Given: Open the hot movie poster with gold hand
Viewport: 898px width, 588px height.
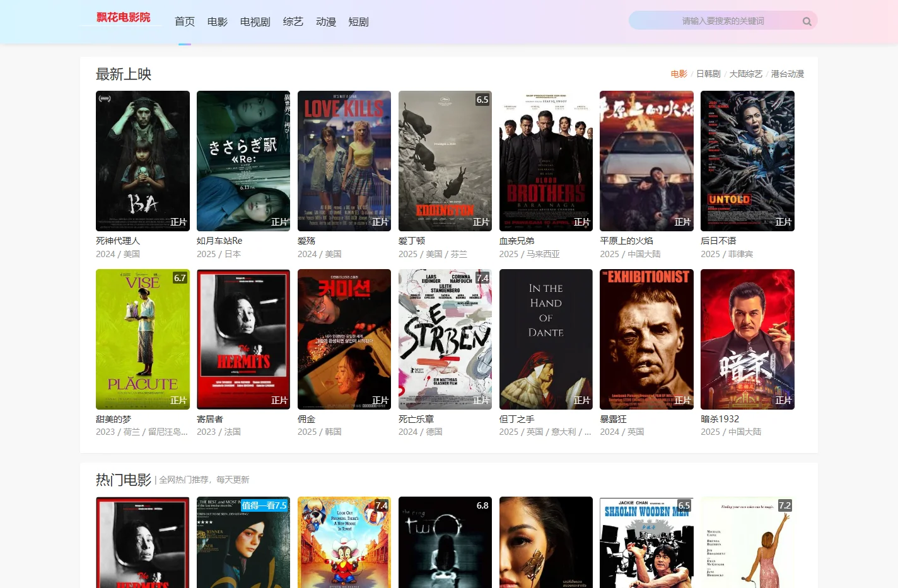Looking at the screenshot, I should [546, 543].
